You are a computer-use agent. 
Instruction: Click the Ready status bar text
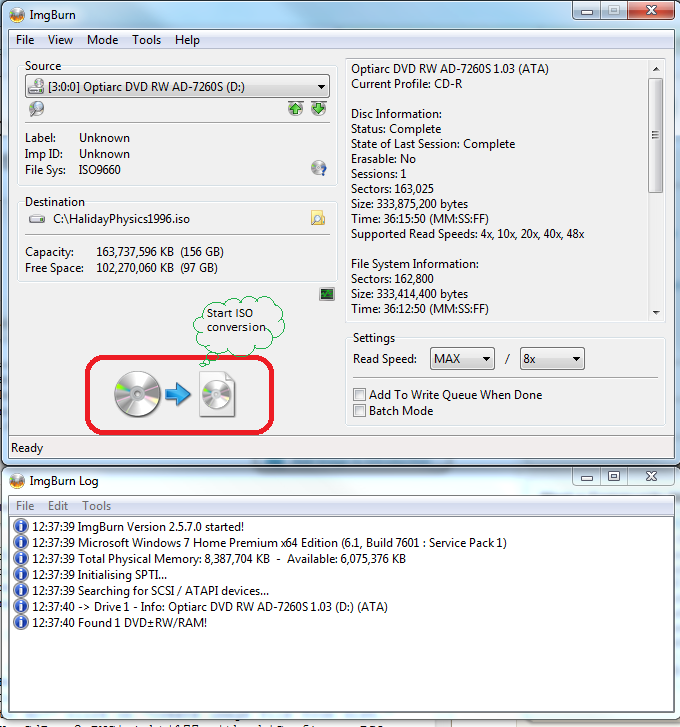point(27,448)
